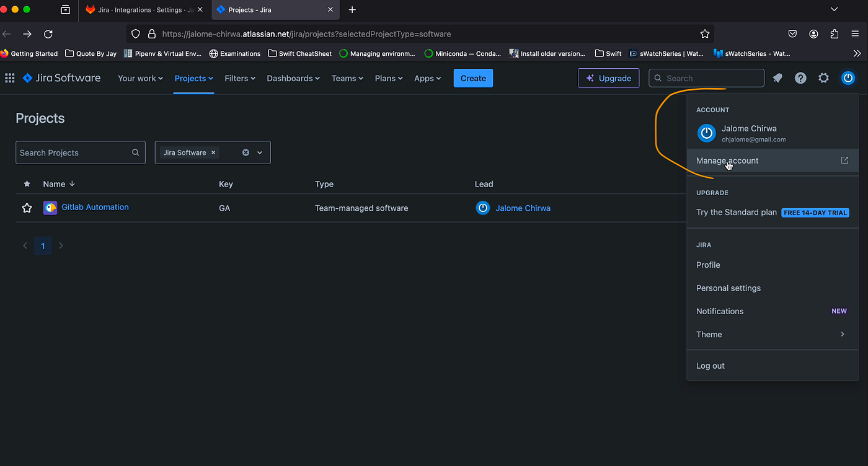Open Plans dropdown menu
Screen dimensions: 868x466
coord(389,78)
